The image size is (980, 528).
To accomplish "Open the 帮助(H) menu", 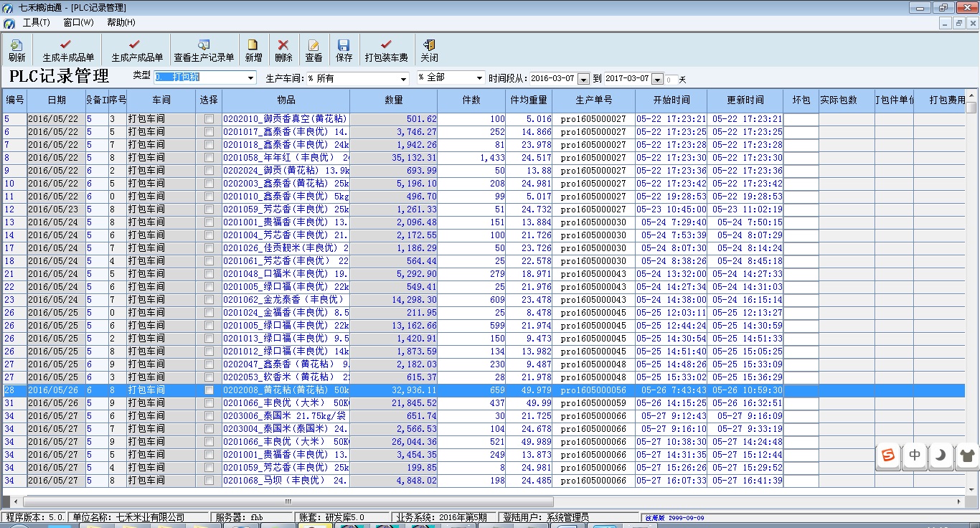I will [x=121, y=22].
